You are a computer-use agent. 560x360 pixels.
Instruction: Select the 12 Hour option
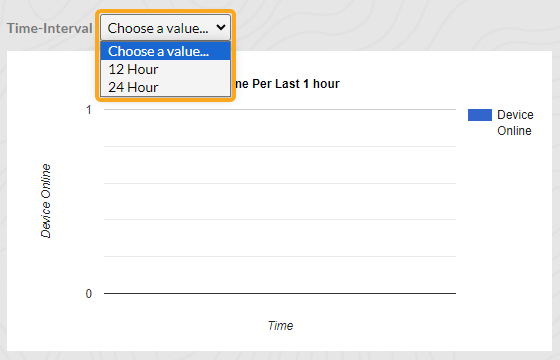(x=165, y=69)
